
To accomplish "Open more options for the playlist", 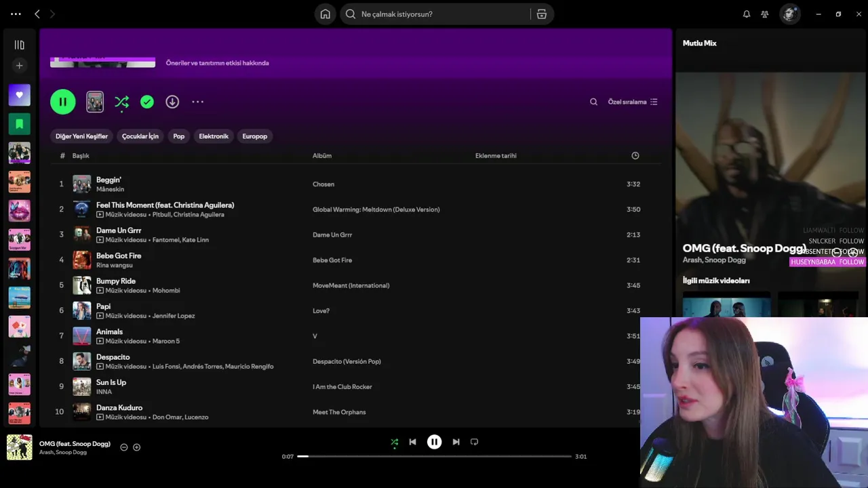I will click(x=197, y=102).
